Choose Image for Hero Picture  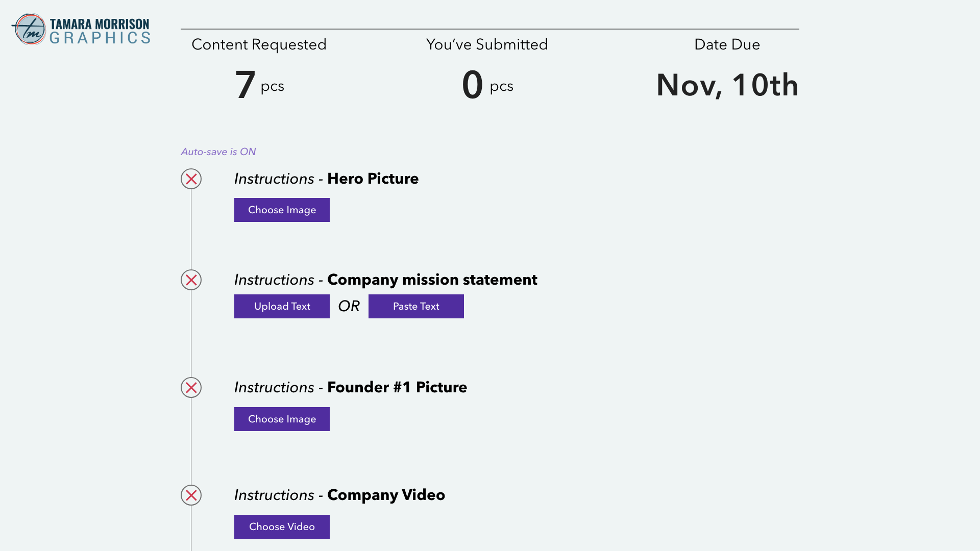(x=282, y=210)
